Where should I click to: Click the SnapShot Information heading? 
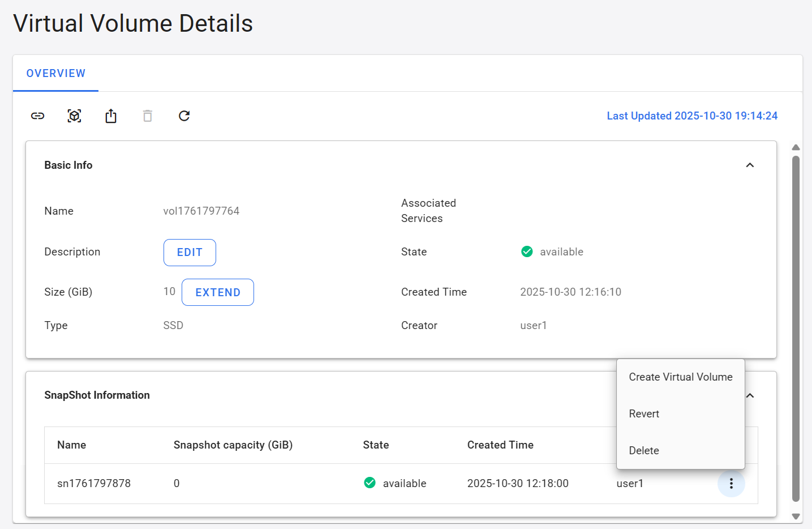click(97, 395)
